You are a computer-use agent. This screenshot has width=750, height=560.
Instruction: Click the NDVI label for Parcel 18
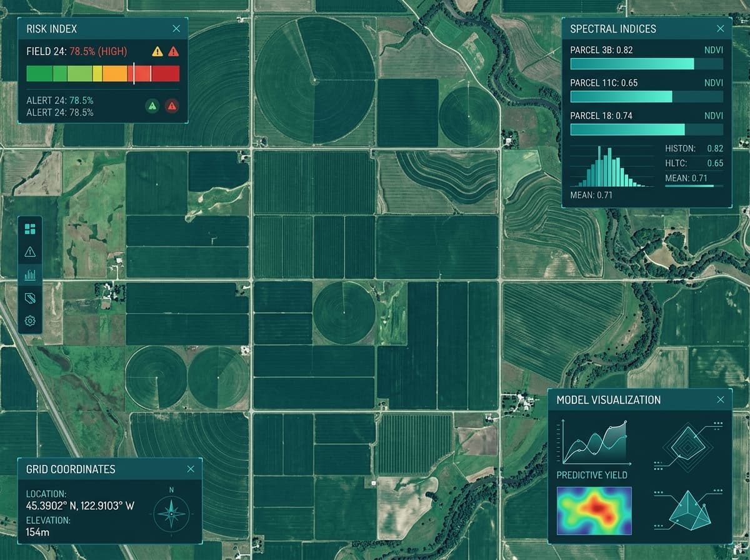(x=714, y=116)
